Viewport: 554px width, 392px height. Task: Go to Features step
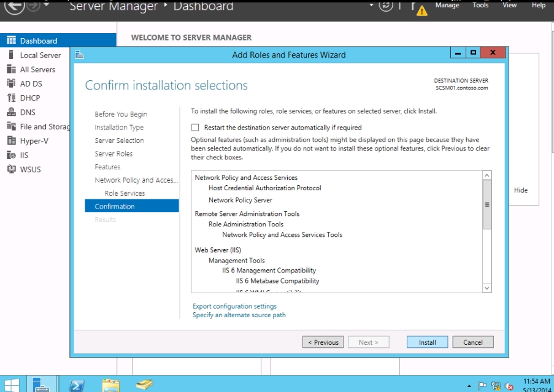click(x=107, y=167)
